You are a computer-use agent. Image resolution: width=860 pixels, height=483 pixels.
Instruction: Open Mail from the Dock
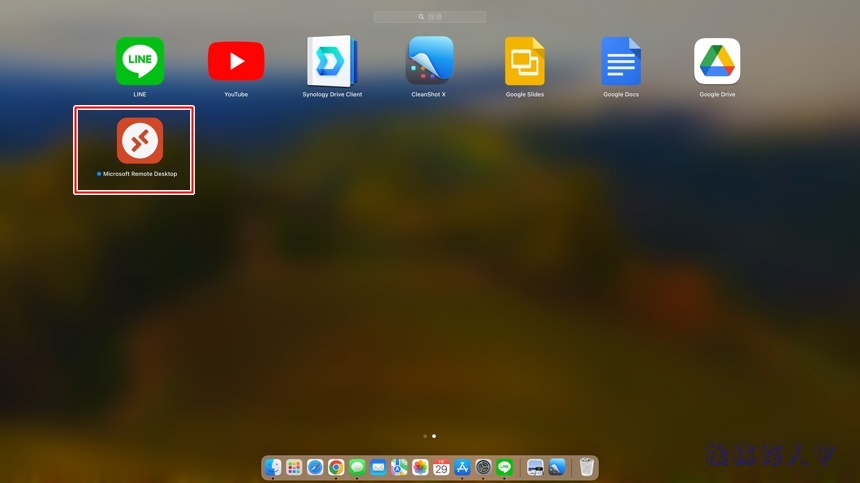pyautogui.click(x=378, y=467)
